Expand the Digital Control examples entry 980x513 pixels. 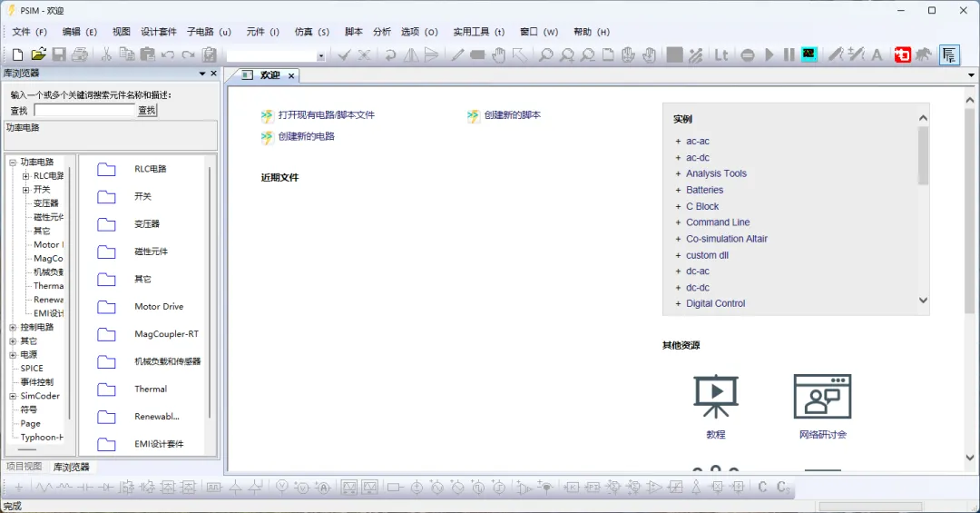point(678,304)
